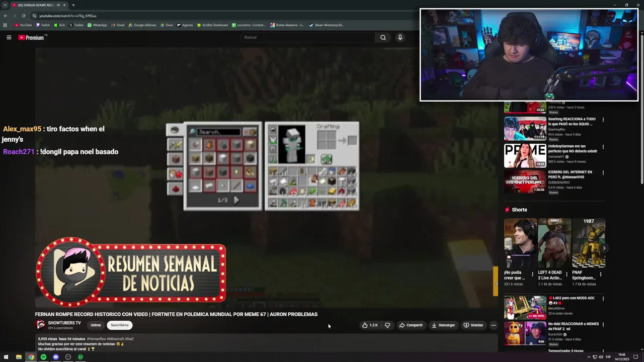Click the Compartir share button

pyautogui.click(x=411, y=325)
